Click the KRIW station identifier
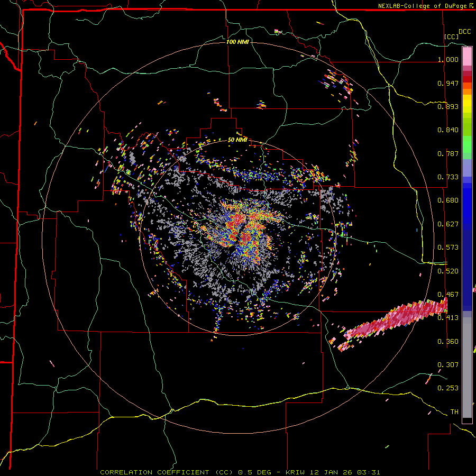The image size is (476, 476). 295,472
